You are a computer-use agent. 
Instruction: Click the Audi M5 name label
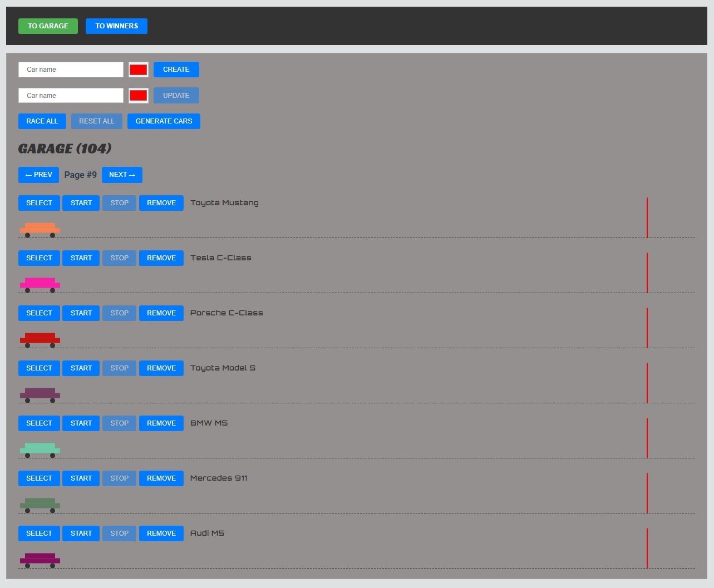(207, 533)
